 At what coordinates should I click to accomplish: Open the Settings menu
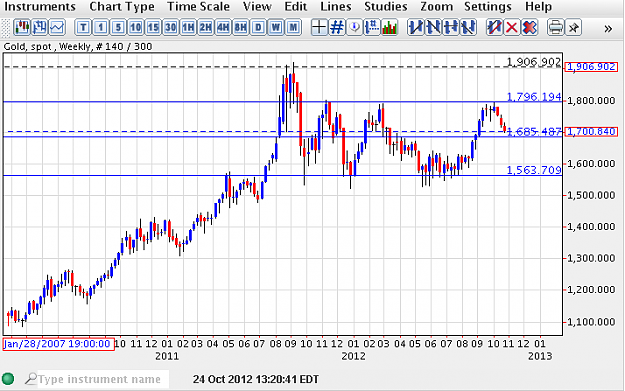pos(488,7)
